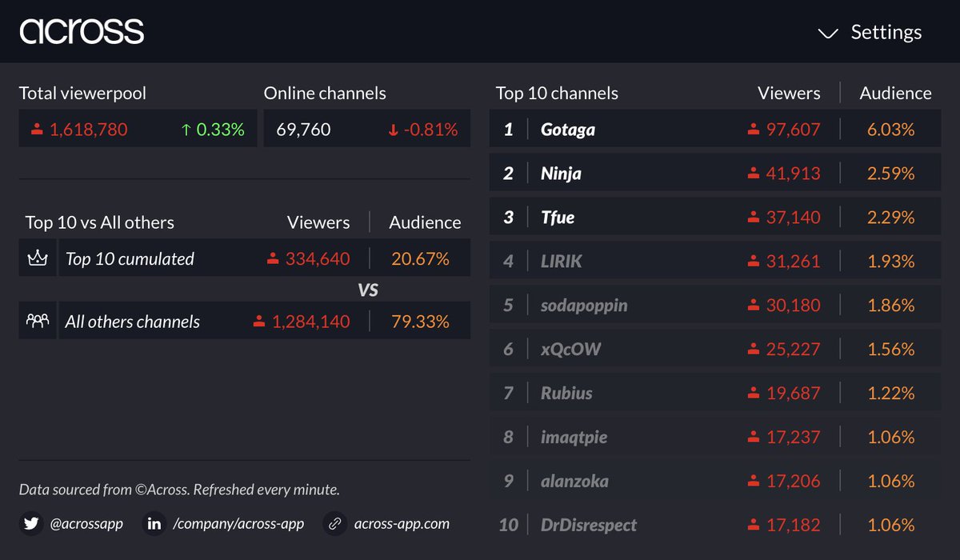The width and height of the screenshot is (960, 560).
Task: Select the imaqtpie channel name
Action: point(574,438)
